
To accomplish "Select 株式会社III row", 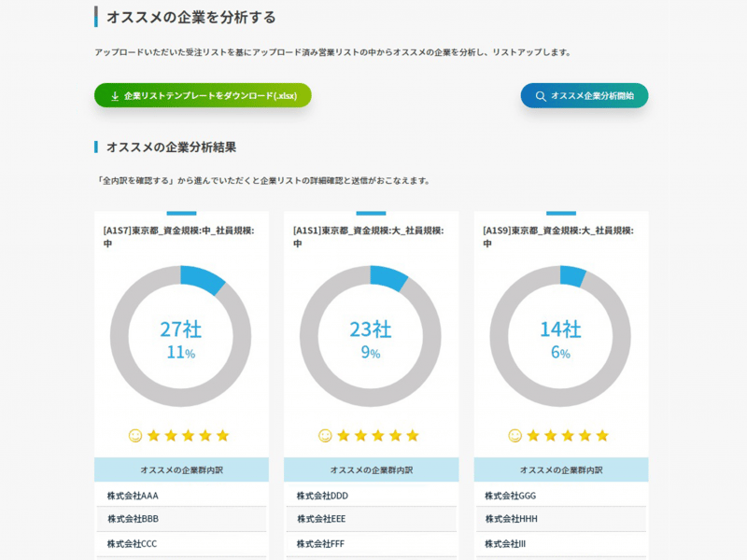I will [x=561, y=544].
